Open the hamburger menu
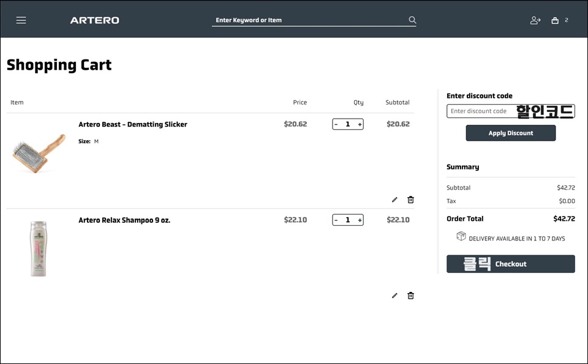Screen dimensions: 588x364 tap(21, 20)
